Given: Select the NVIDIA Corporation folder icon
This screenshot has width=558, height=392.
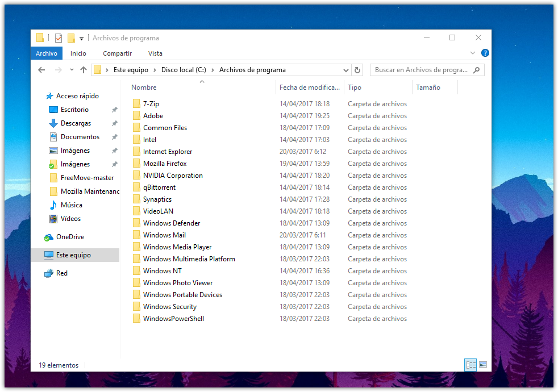Looking at the screenshot, I should point(136,176).
